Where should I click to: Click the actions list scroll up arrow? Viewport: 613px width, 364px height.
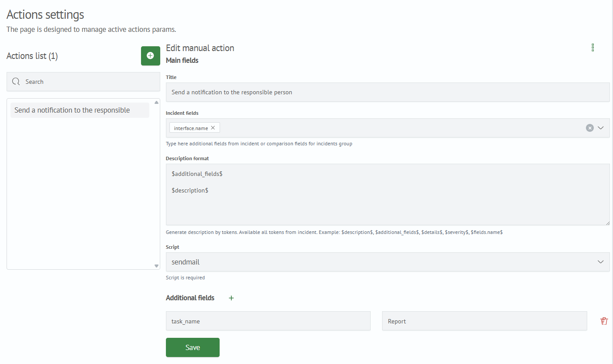coord(156,103)
